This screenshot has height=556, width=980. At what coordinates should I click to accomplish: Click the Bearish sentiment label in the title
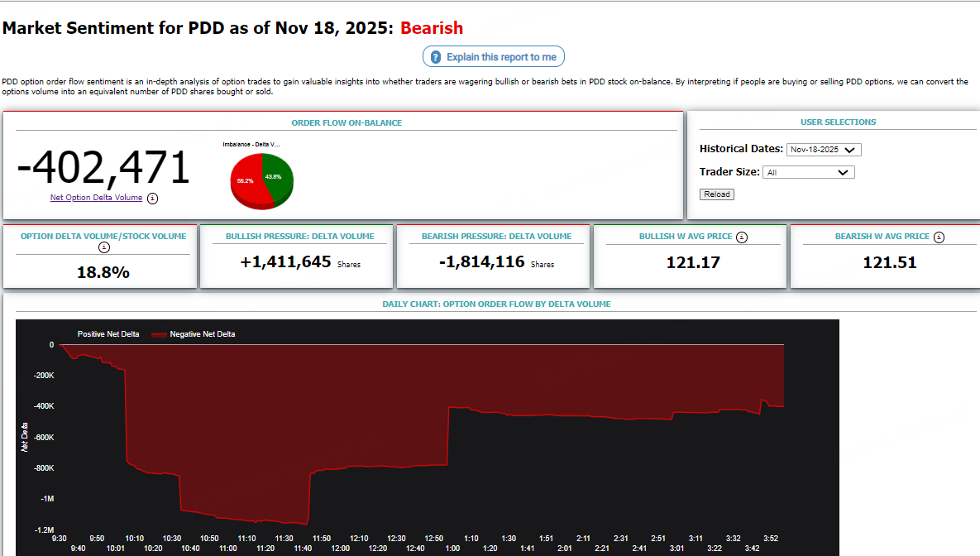pos(432,28)
